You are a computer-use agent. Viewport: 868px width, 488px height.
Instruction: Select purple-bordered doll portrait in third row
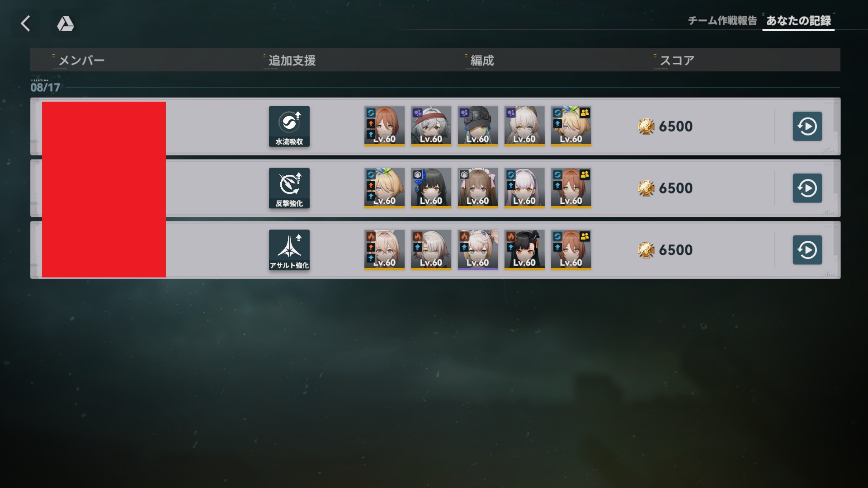[477, 250]
